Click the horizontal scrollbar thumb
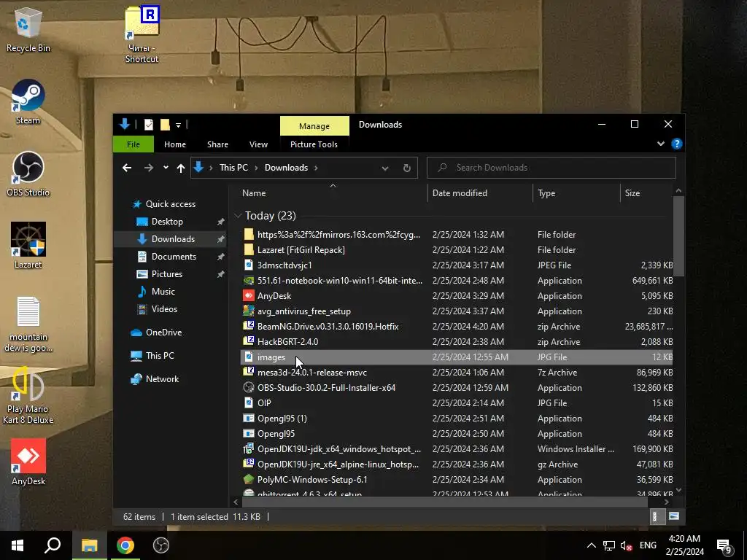The height and width of the screenshot is (560, 747). click(x=444, y=502)
